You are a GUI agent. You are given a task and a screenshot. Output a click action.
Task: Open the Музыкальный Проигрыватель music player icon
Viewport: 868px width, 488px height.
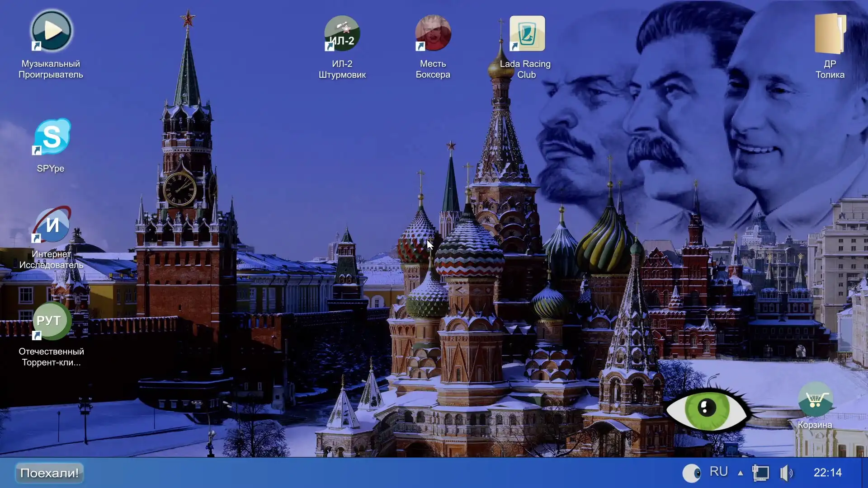pyautogui.click(x=51, y=32)
